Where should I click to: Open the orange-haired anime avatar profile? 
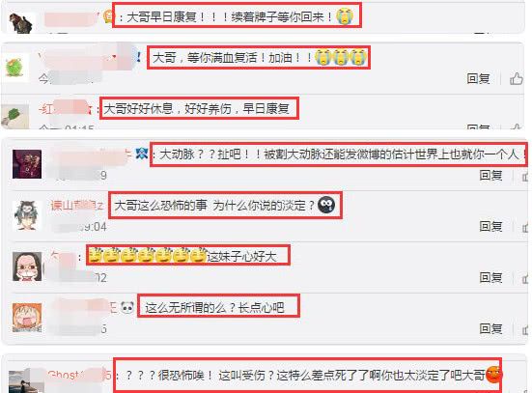[27, 318]
